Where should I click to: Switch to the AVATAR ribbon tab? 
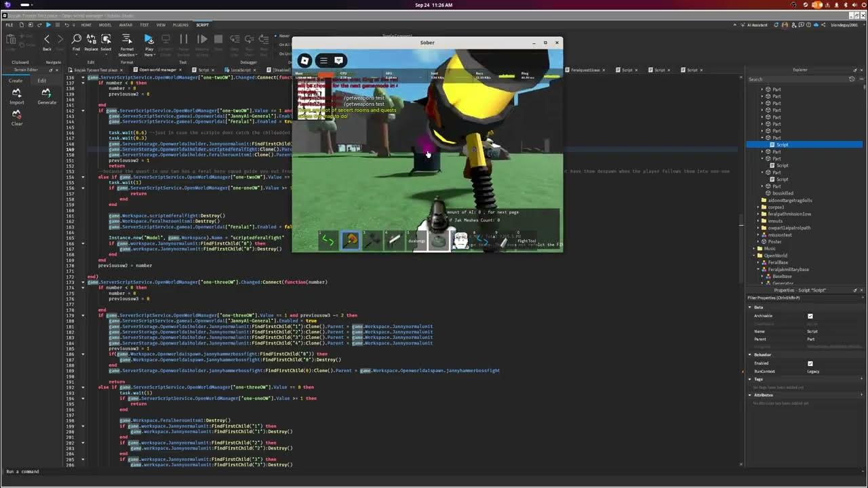[x=125, y=25]
